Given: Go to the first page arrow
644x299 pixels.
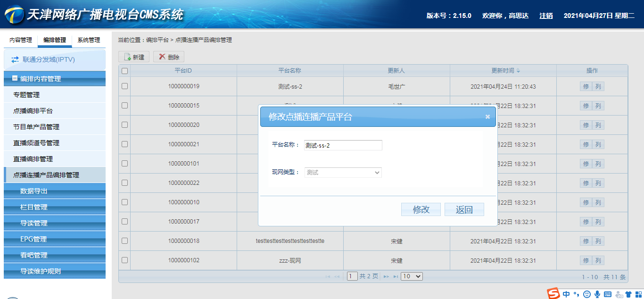Looking at the screenshot, I should [328, 277].
